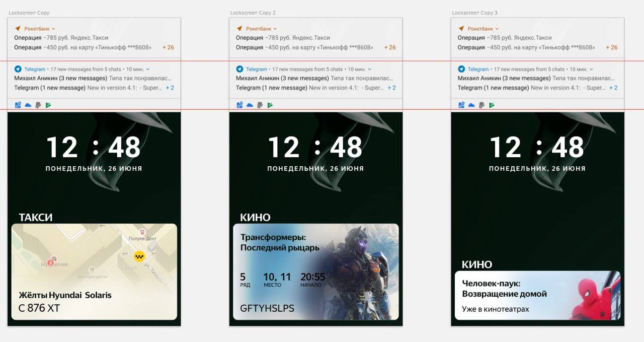
Task: Expand Рокетбанк chevron on Трансформеры lockscreen
Action: 275,29
